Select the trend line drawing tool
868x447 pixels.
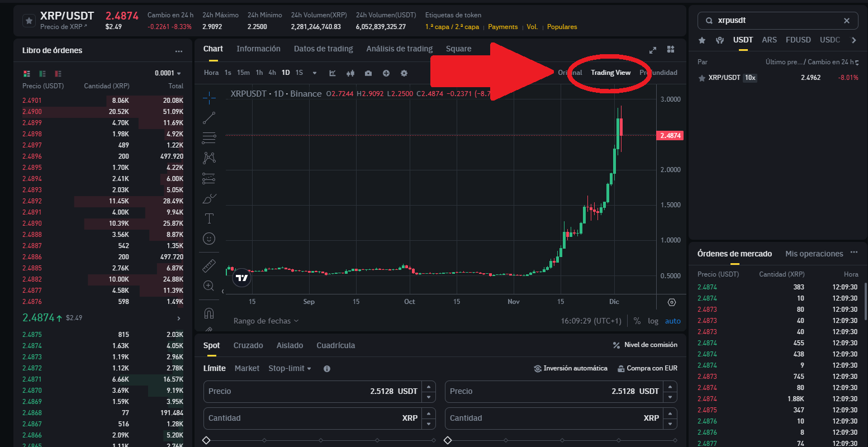pos(209,118)
